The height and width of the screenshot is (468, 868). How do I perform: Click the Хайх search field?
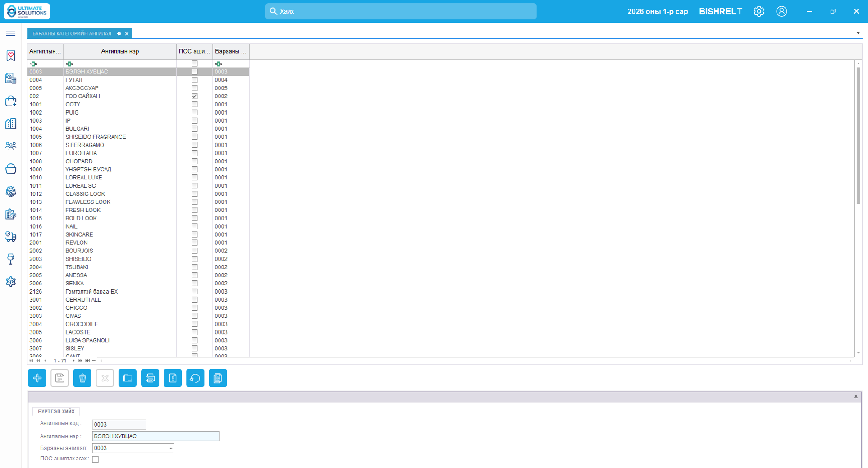pos(401,11)
